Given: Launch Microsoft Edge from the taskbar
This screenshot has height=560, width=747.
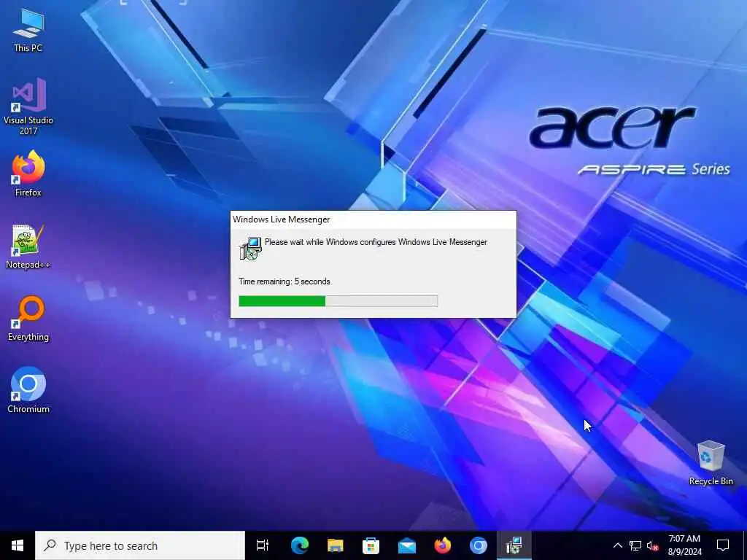Looking at the screenshot, I should click(300, 545).
